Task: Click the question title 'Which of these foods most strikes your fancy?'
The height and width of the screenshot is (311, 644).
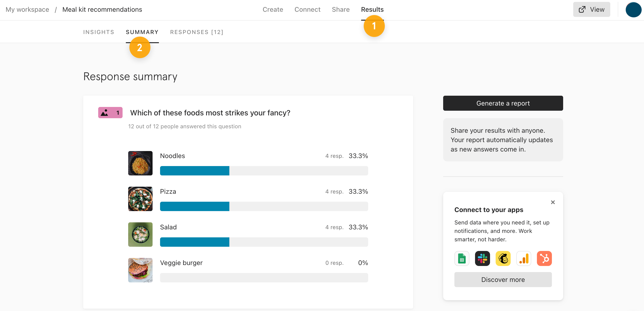Action: pyautogui.click(x=210, y=113)
